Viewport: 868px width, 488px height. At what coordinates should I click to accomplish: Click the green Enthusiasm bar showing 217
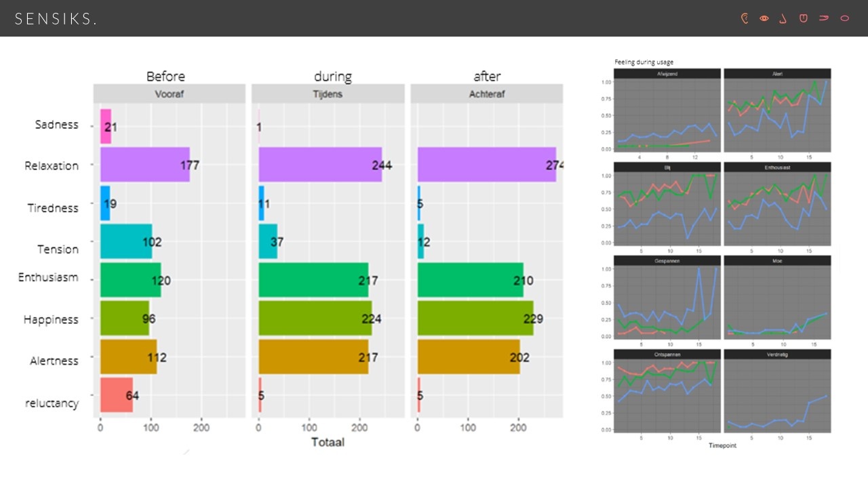tap(313, 280)
